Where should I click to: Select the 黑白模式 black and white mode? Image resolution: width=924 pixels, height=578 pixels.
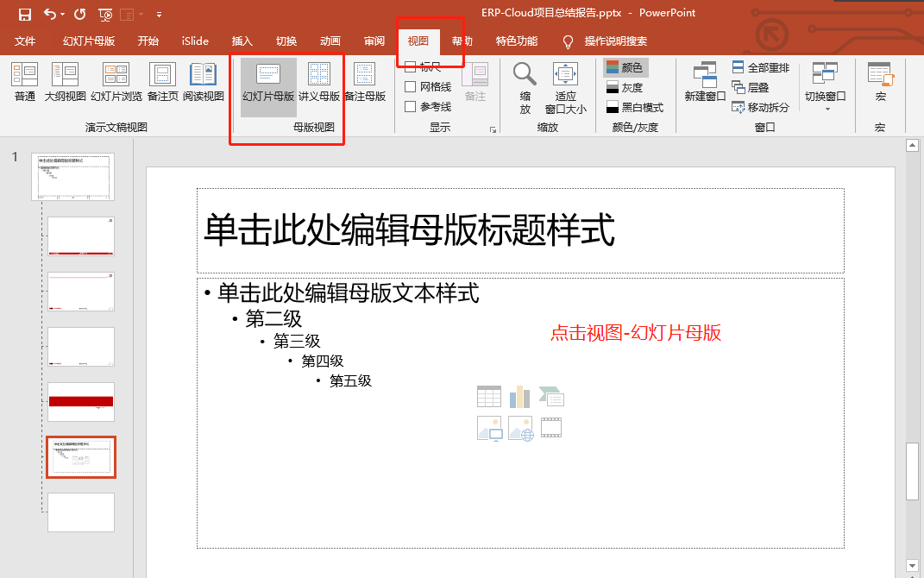(635, 107)
